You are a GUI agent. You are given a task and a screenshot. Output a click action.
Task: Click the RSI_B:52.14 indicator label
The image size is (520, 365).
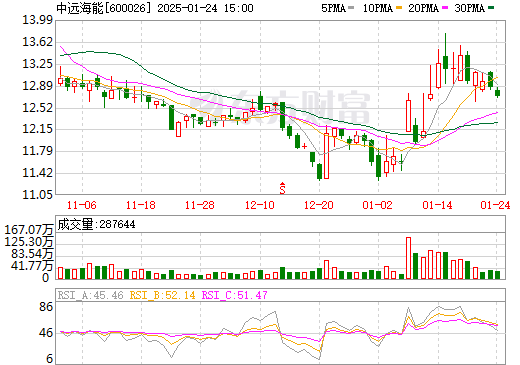[x=162, y=295]
